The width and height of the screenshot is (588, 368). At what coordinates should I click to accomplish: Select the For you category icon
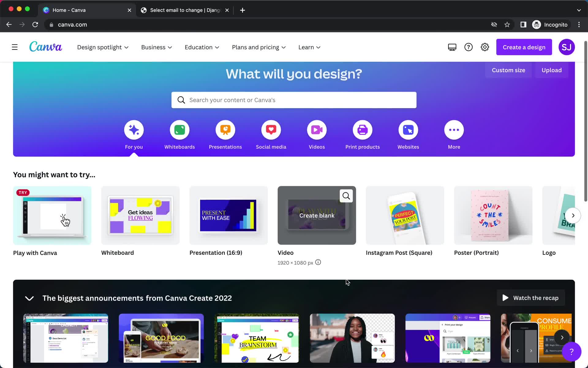134,130
